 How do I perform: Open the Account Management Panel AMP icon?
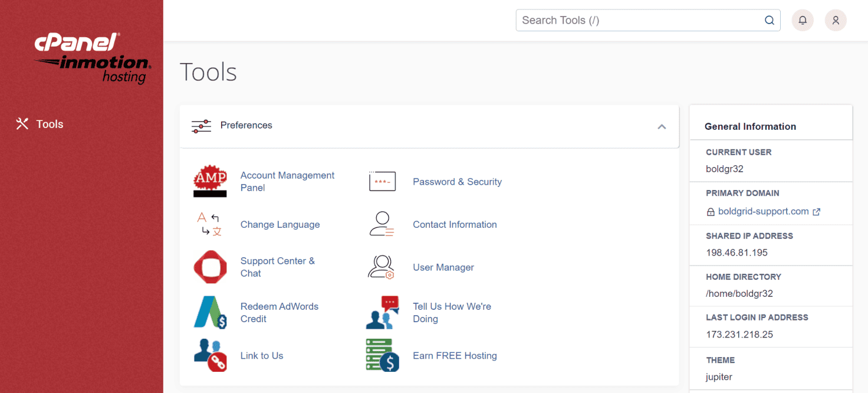pyautogui.click(x=210, y=181)
